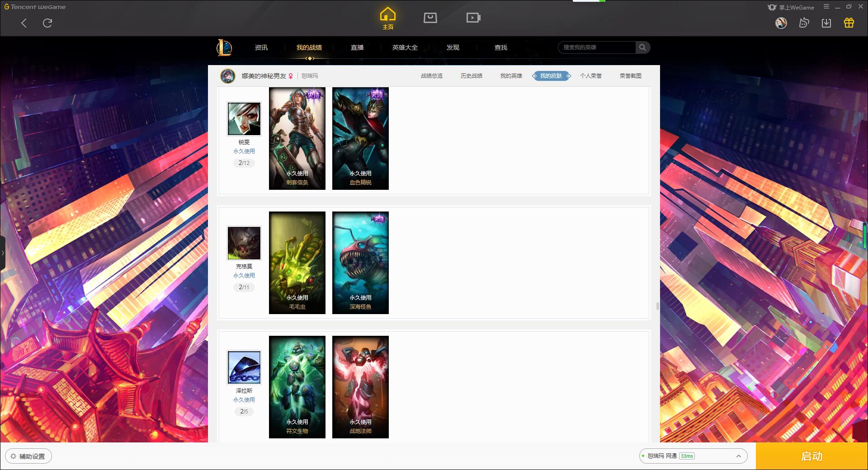Go back using the back arrow
This screenshot has height=470, width=868.
pos(24,23)
